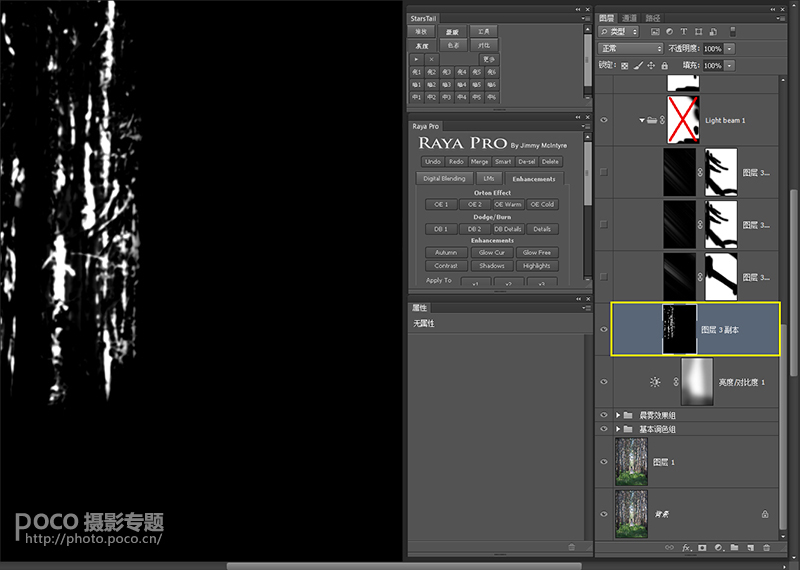Expand the 晨雾效果组 group
This screenshot has height=570, width=800.
click(x=618, y=415)
